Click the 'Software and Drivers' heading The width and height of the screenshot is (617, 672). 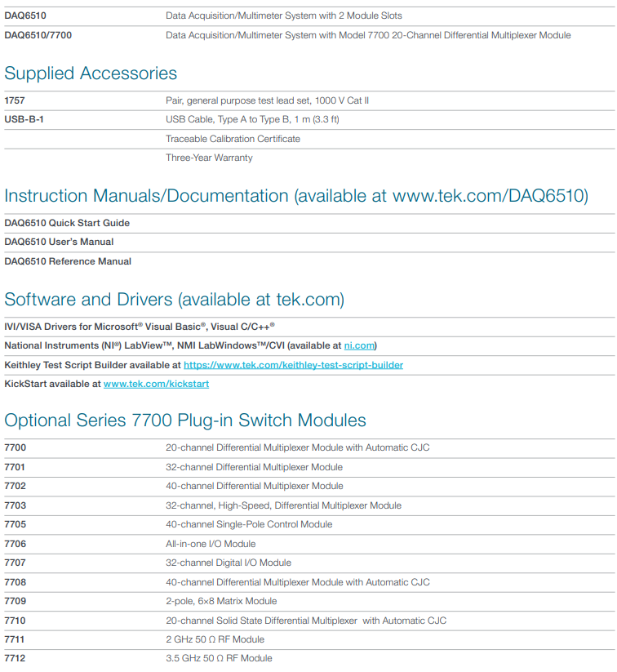click(175, 300)
